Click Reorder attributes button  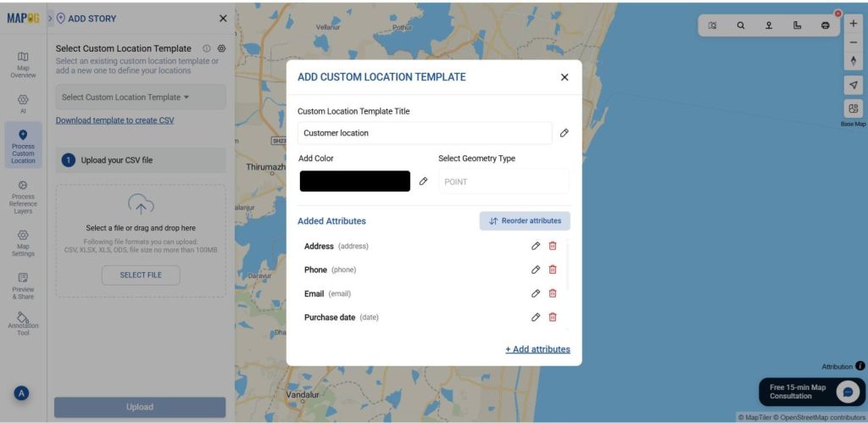[525, 221]
